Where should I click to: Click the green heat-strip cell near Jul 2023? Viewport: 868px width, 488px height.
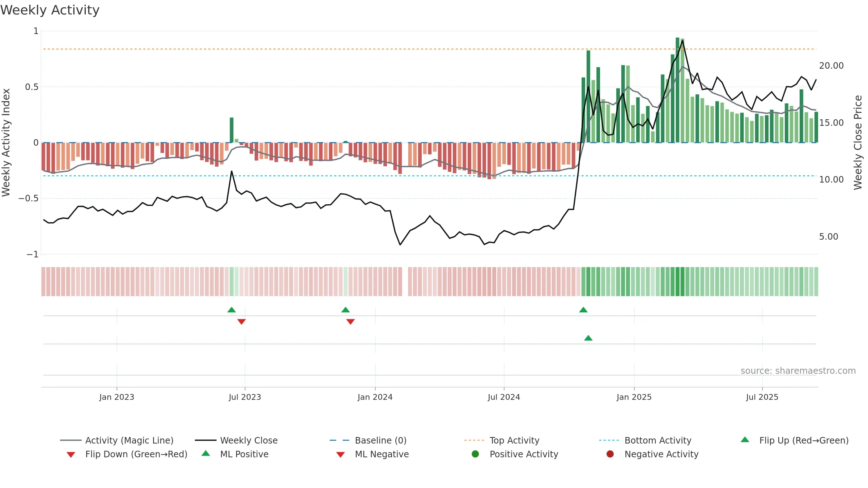click(231, 282)
